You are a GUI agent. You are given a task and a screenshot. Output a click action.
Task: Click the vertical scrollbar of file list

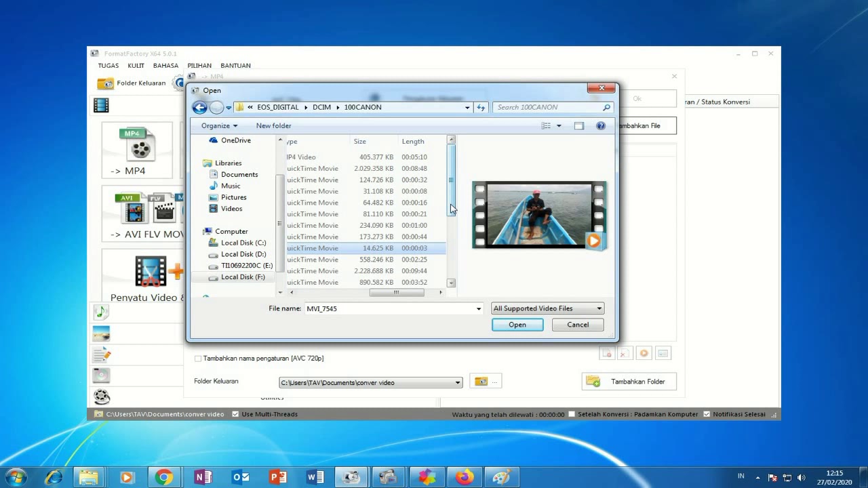[x=451, y=180]
